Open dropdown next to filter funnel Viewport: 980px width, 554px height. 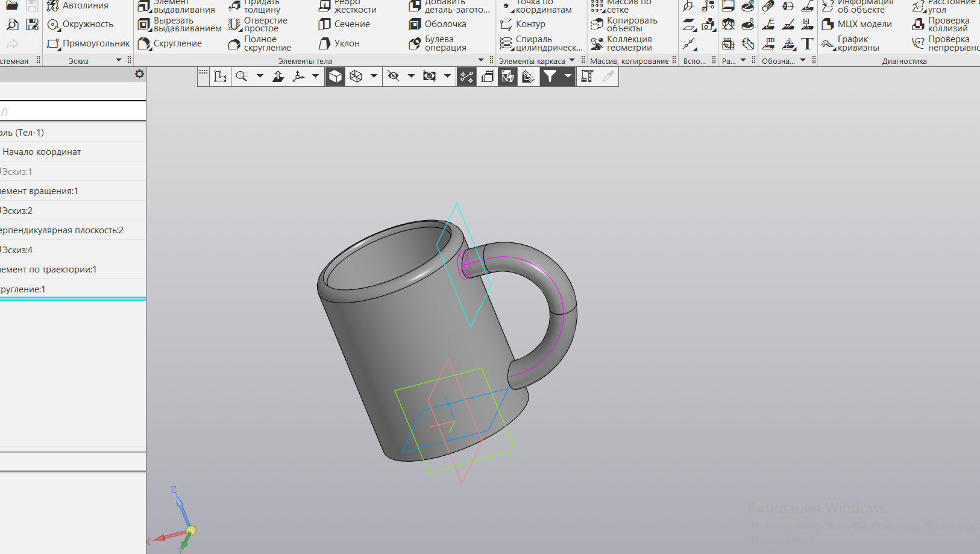coord(568,77)
